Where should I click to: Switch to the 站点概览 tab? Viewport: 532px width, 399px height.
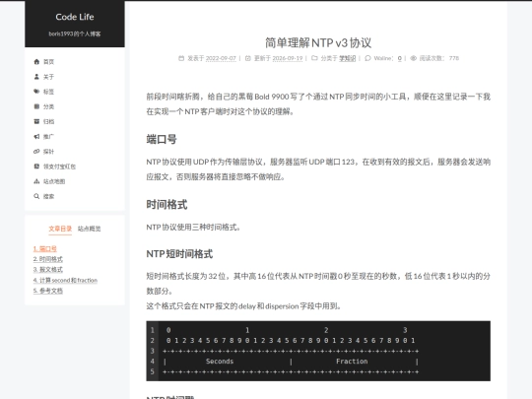tap(90, 229)
